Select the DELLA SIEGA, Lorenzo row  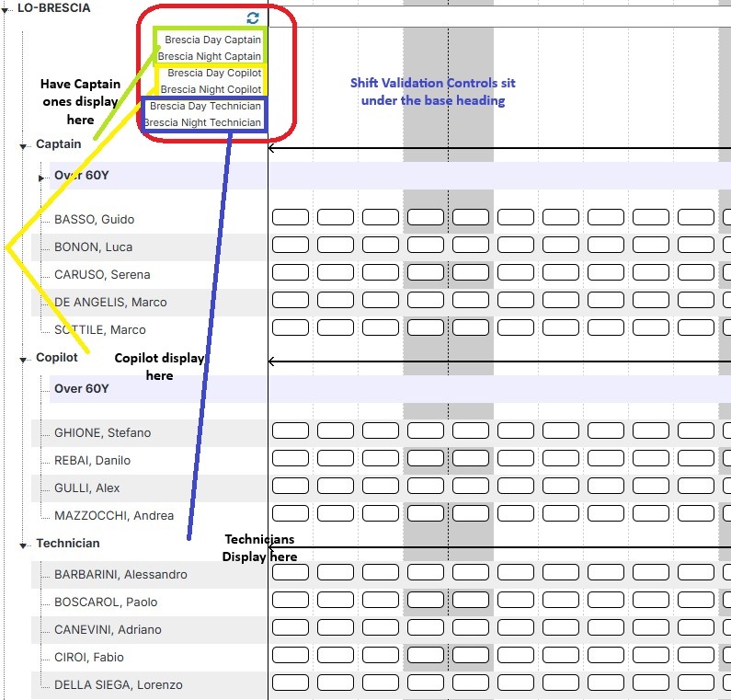pos(118,685)
